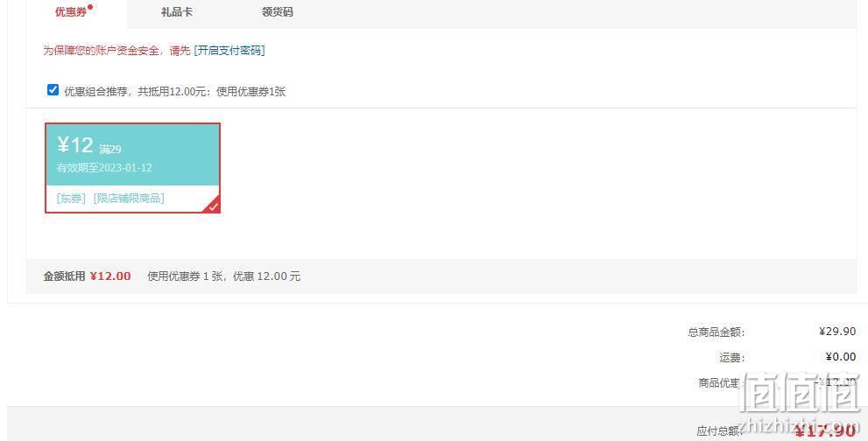Image resolution: width=868 pixels, height=441 pixels.
Task: Click the 满29 condition text on coupon
Action: [x=110, y=149]
